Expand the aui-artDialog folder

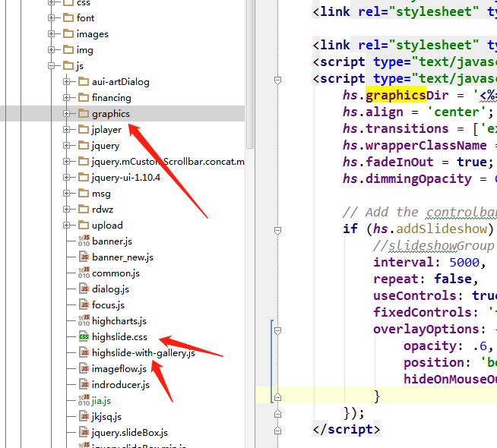pos(66,82)
